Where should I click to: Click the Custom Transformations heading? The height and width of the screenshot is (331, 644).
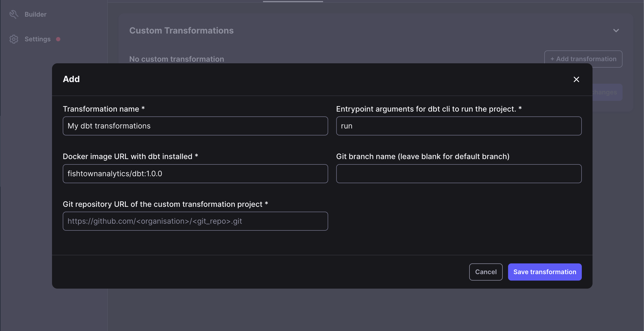tap(182, 31)
